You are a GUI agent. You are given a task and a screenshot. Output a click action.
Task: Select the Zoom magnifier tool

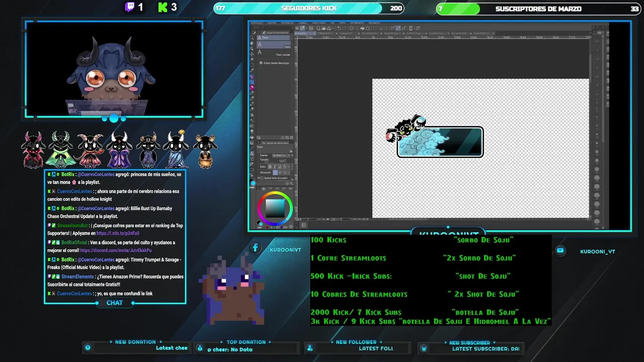252,38
